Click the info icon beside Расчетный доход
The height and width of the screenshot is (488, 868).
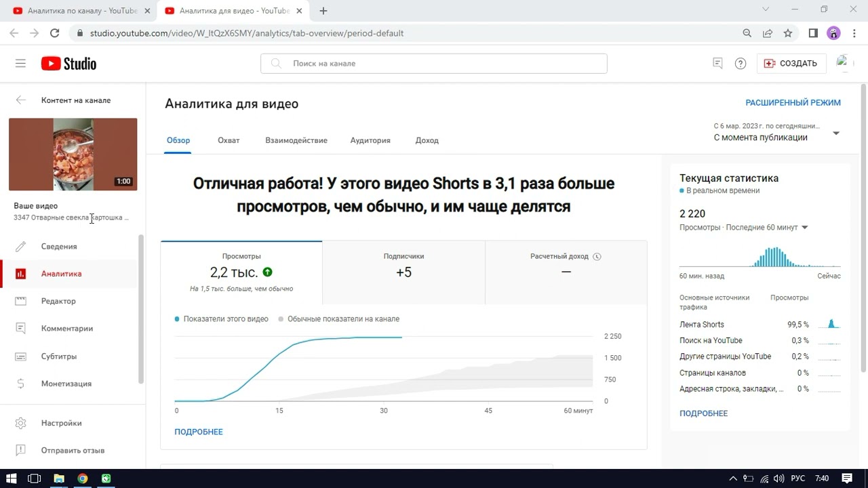pyautogui.click(x=597, y=257)
